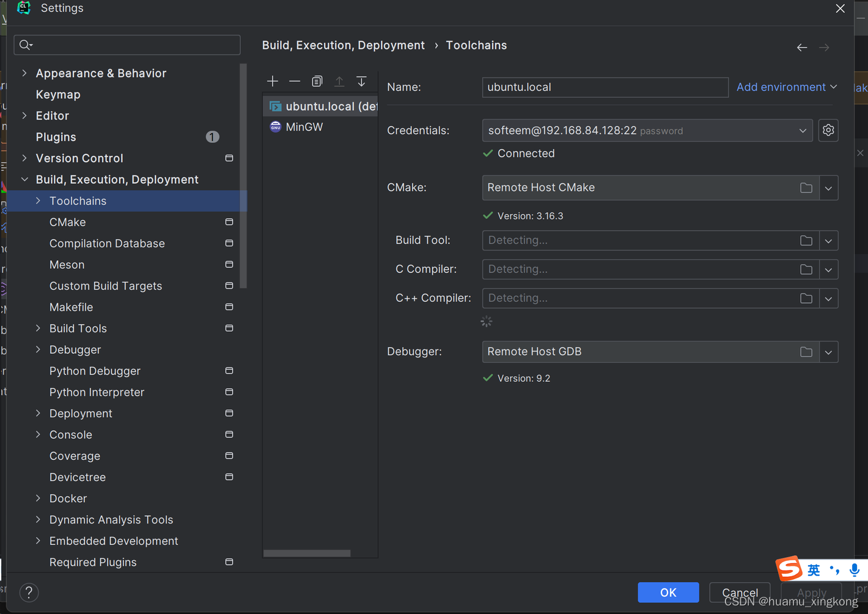The height and width of the screenshot is (614, 868).
Task: Expand Version Control section
Action: [x=24, y=158]
